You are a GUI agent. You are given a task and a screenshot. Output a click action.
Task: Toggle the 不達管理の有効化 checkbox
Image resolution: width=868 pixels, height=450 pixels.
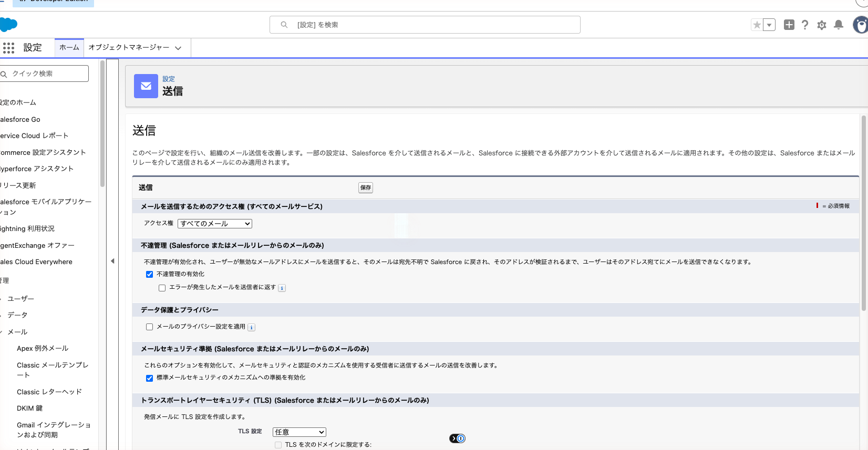149,274
